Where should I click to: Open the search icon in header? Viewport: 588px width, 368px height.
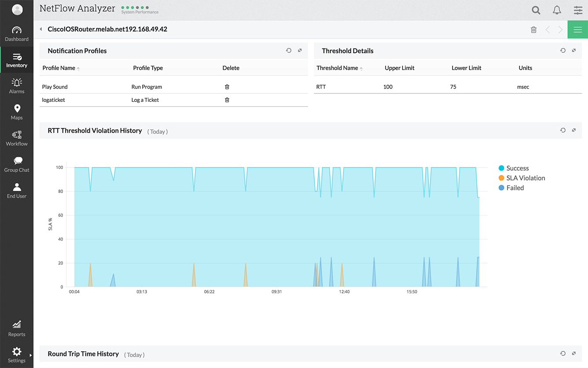coord(536,10)
